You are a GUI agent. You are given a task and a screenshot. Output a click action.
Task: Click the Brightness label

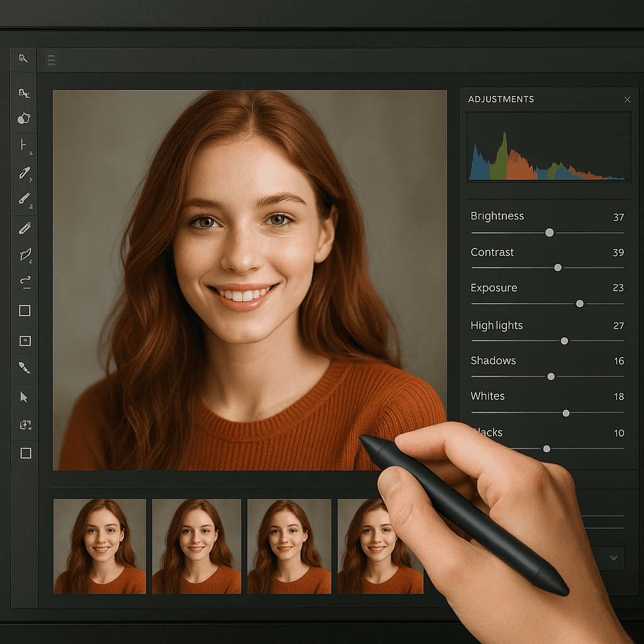click(x=497, y=216)
